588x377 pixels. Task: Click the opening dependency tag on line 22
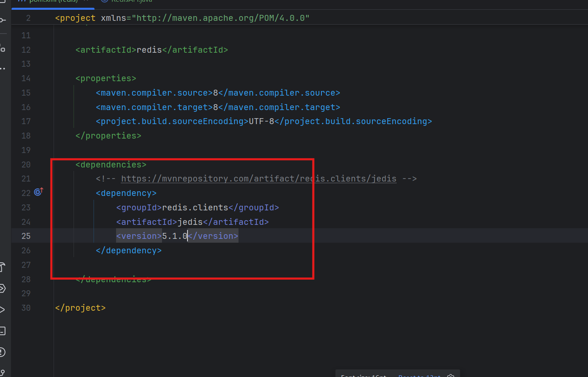pos(126,193)
